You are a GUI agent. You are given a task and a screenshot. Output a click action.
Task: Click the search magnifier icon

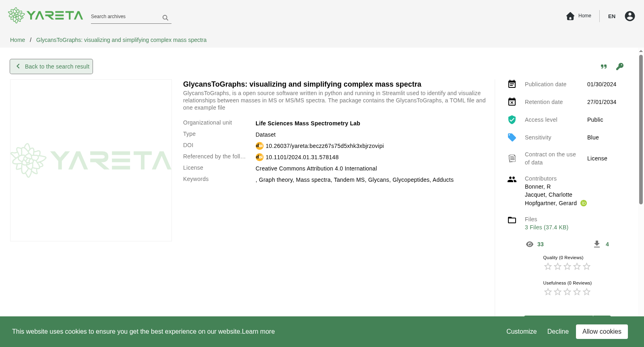click(165, 18)
